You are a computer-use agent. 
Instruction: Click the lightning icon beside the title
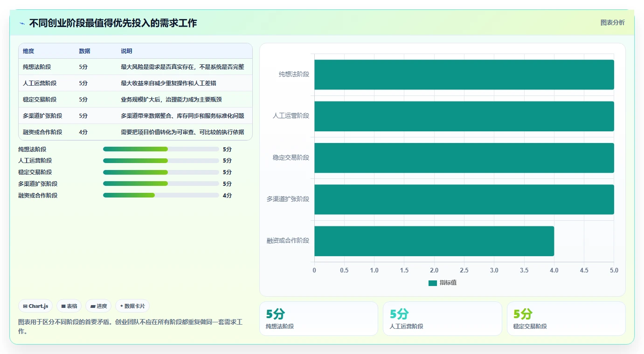[x=22, y=23]
